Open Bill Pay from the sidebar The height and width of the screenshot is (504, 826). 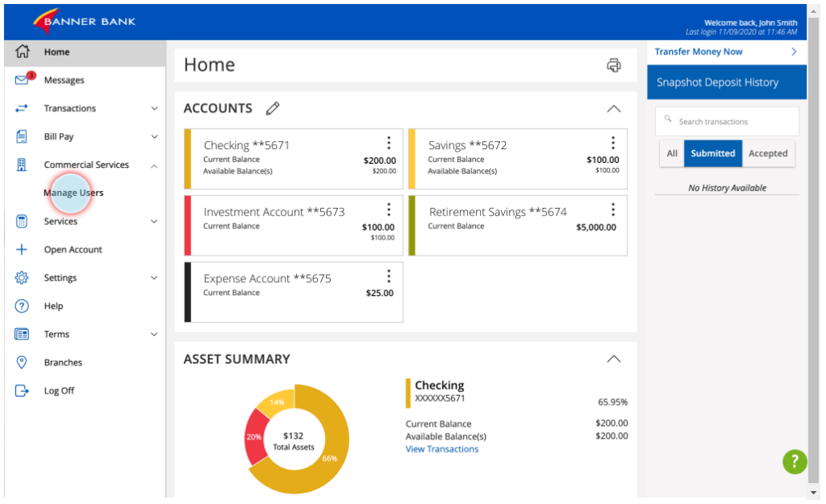61,136
